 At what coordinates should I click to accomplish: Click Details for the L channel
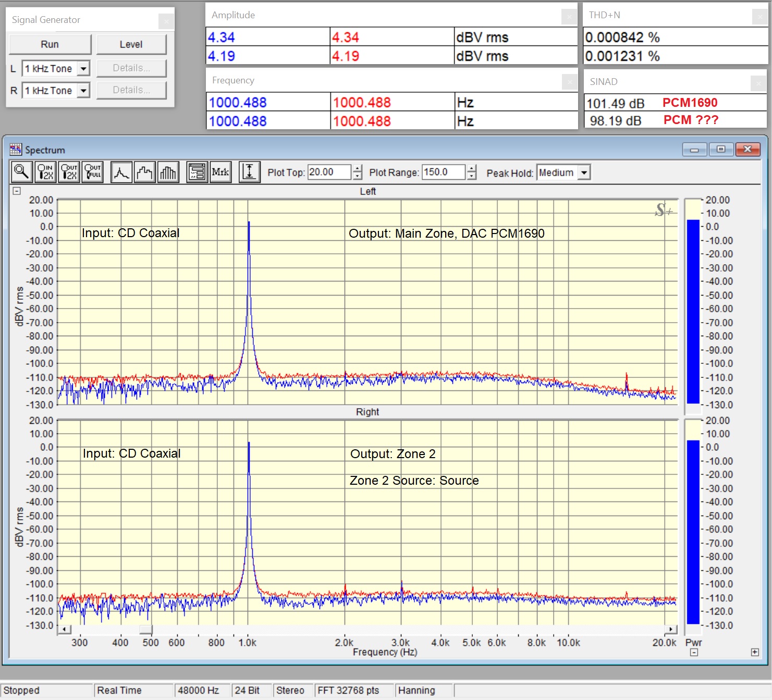pyautogui.click(x=131, y=68)
